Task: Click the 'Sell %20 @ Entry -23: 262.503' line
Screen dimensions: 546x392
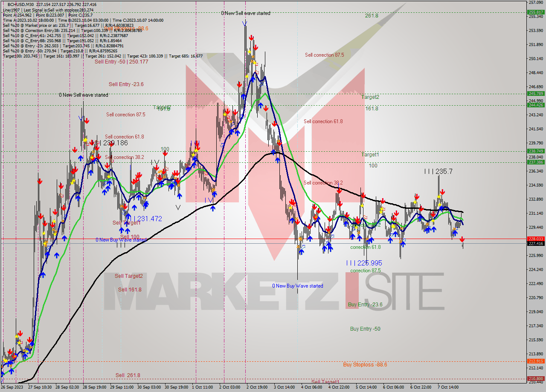Action: [x=63, y=46]
